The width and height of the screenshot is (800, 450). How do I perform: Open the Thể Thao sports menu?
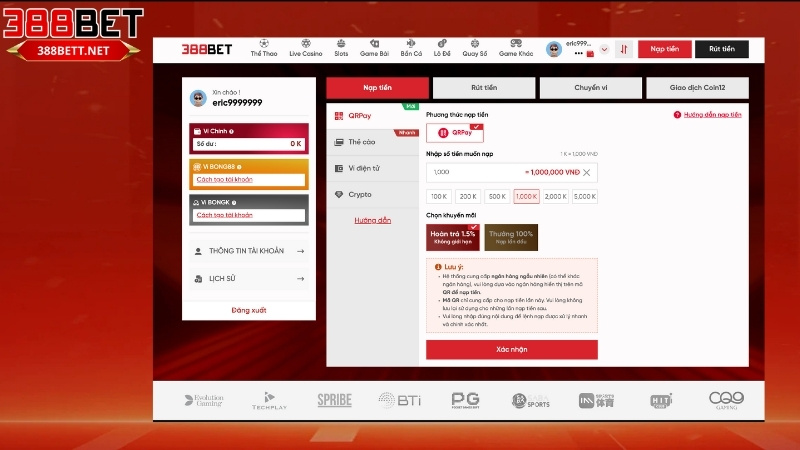coord(264,48)
